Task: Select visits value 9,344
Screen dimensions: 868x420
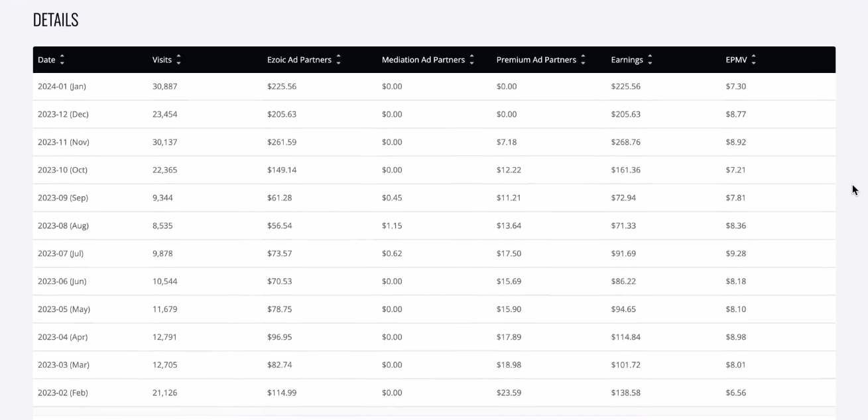Action: (162, 198)
